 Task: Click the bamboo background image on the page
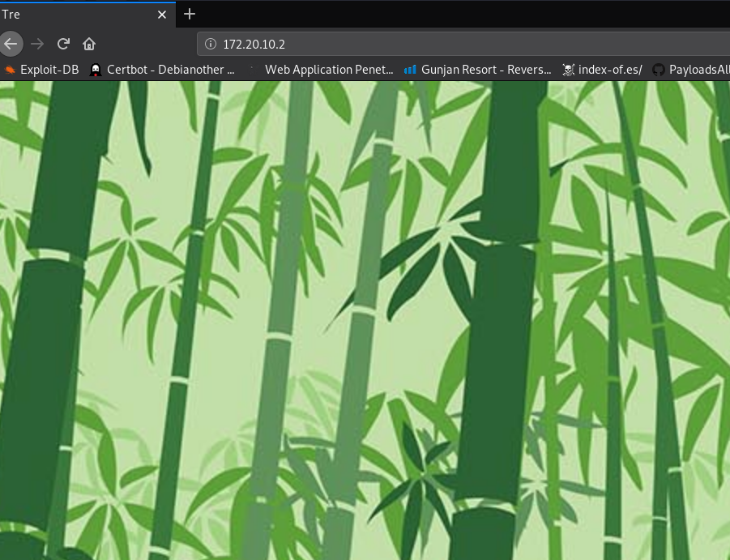pos(365,321)
